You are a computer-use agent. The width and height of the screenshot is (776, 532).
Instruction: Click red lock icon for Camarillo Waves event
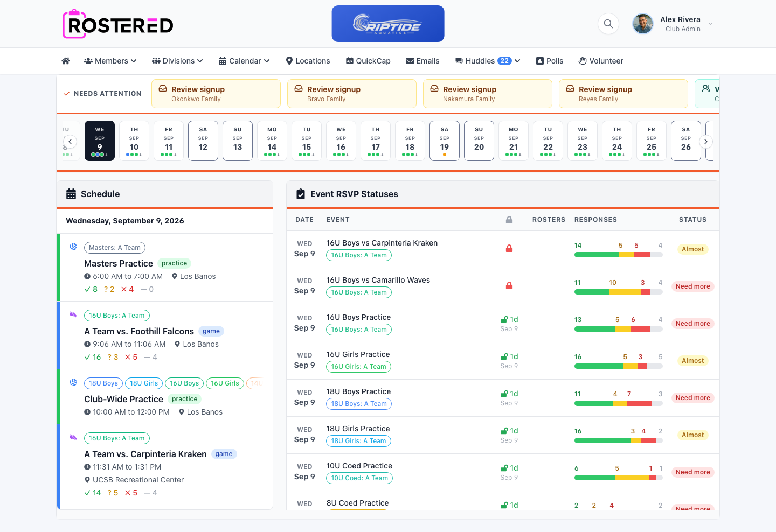click(509, 286)
